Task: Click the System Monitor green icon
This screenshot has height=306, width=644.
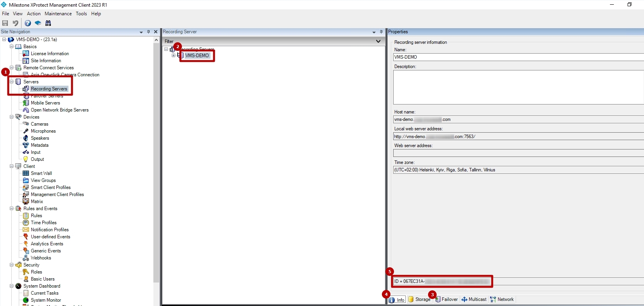Action: tap(26, 300)
